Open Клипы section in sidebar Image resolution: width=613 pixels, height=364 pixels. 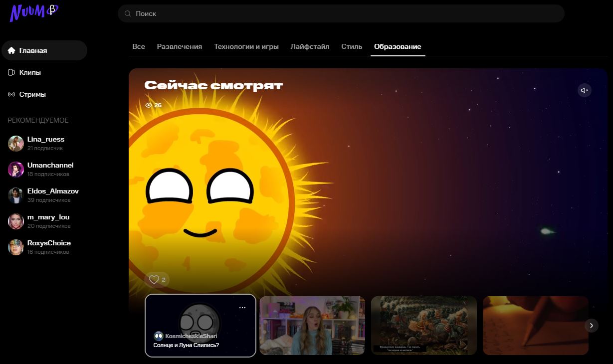[30, 72]
